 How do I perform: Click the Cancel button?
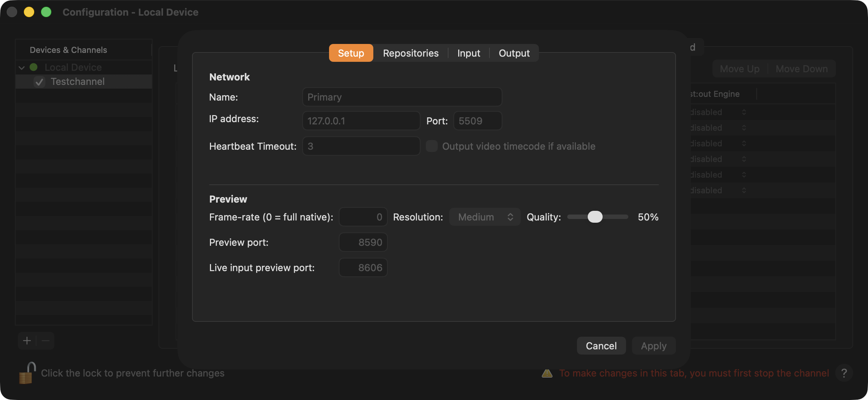click(x=601, y=346)
